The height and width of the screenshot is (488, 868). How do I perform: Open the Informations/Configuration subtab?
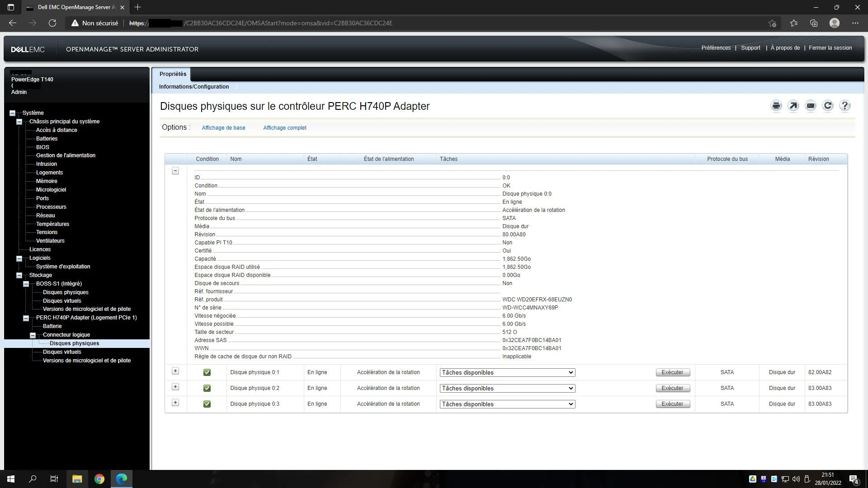tap(193, 87)
